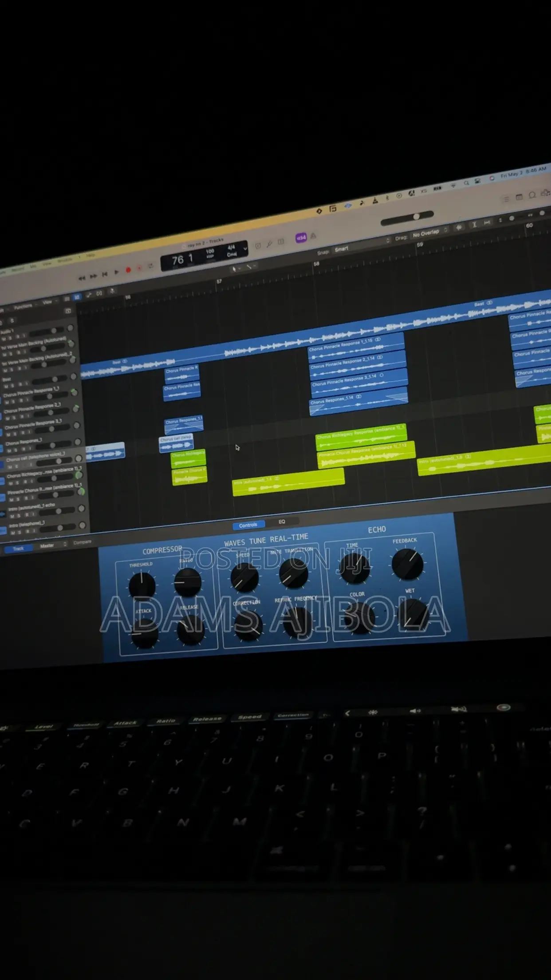
Task: Click the vertical auto zoom button
Action: coord(474,225)
